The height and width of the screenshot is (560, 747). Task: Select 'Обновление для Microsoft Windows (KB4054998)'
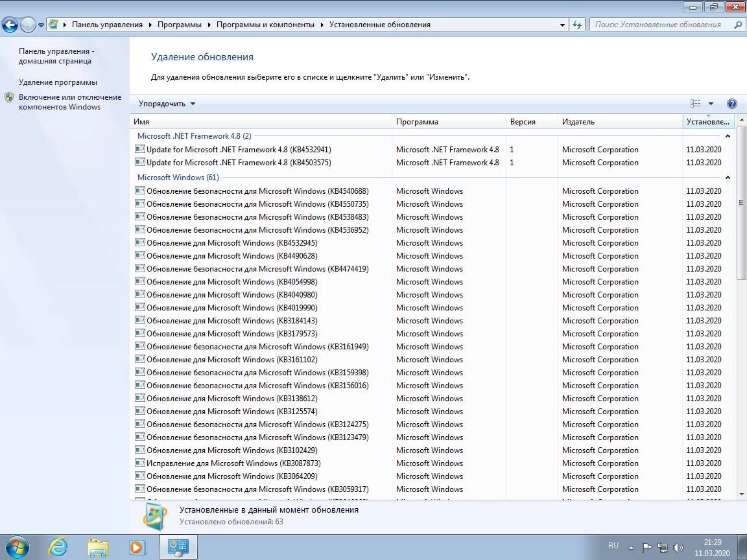(x=232, y=282)
